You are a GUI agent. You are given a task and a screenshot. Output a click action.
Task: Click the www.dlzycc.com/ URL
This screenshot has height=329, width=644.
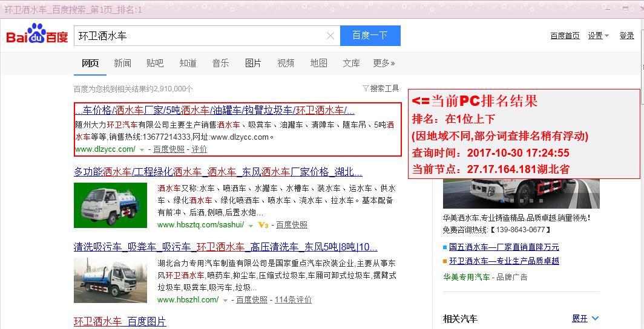coord(105,149)
